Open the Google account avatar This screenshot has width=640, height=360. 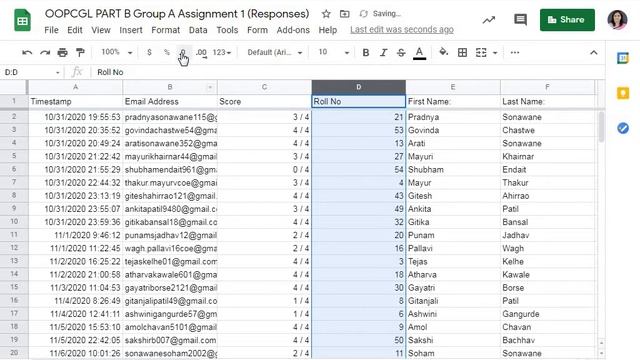tap(617, 20)
